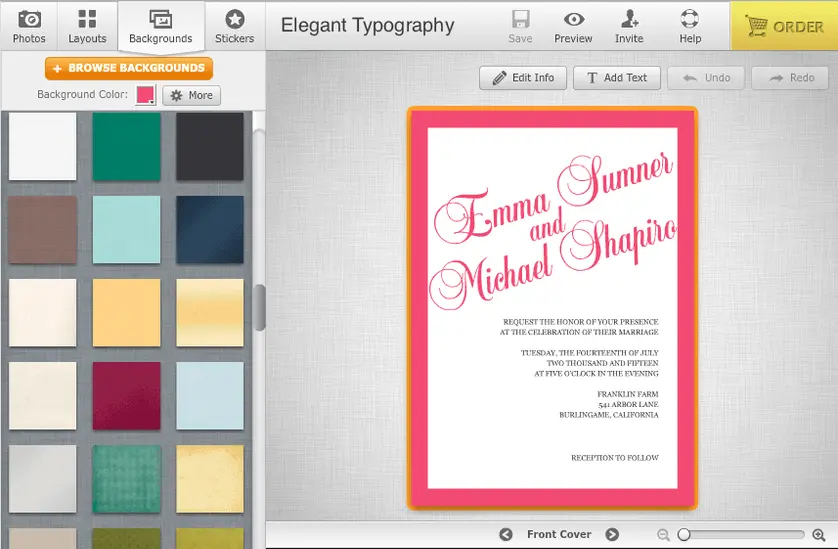The image size is (838, 549).
Task: Select the white background swatch
Action: tap(43, 146)
